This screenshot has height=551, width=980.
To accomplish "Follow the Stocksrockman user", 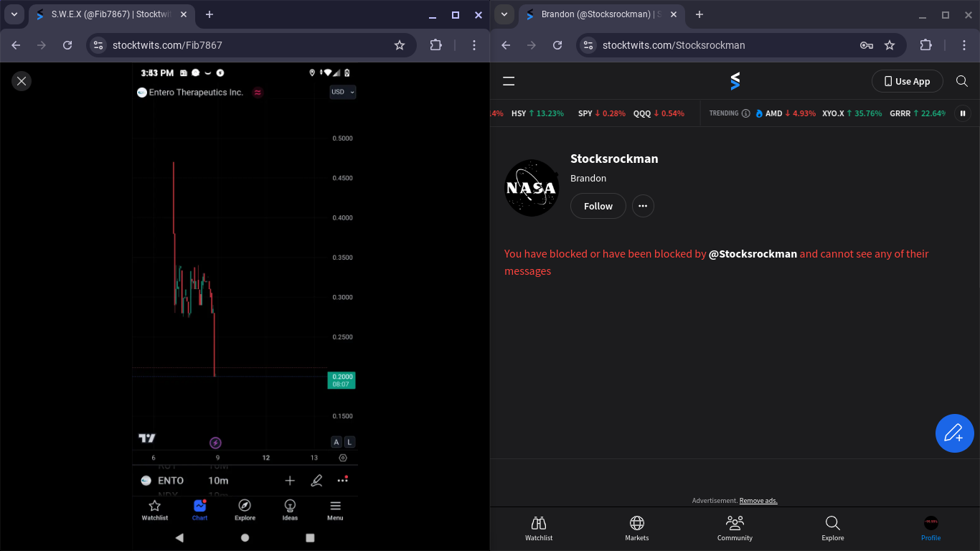I will (x=598, y=206).
